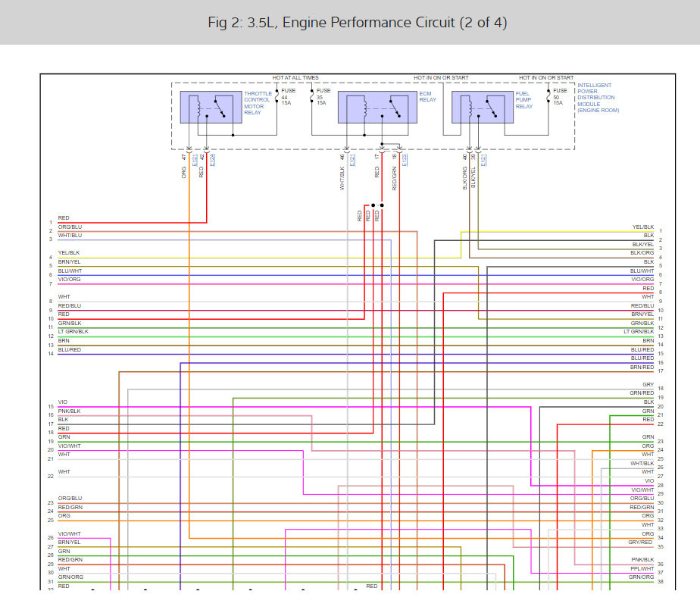Select the fuel pump relay symbol box
This screenshot has width=700, height=613.
pos(483,107)
